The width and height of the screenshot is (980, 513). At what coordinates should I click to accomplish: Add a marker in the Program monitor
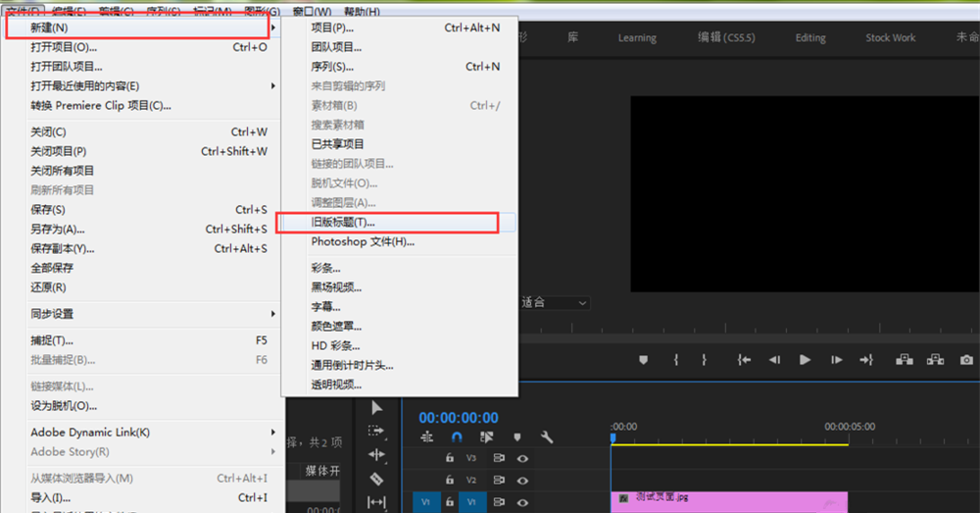click(643, 360)
